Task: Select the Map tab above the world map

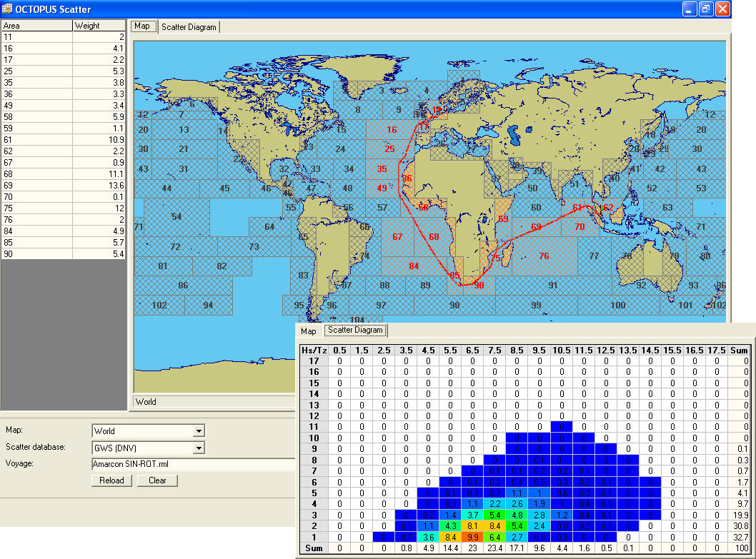Action: (x=144, y=26)
